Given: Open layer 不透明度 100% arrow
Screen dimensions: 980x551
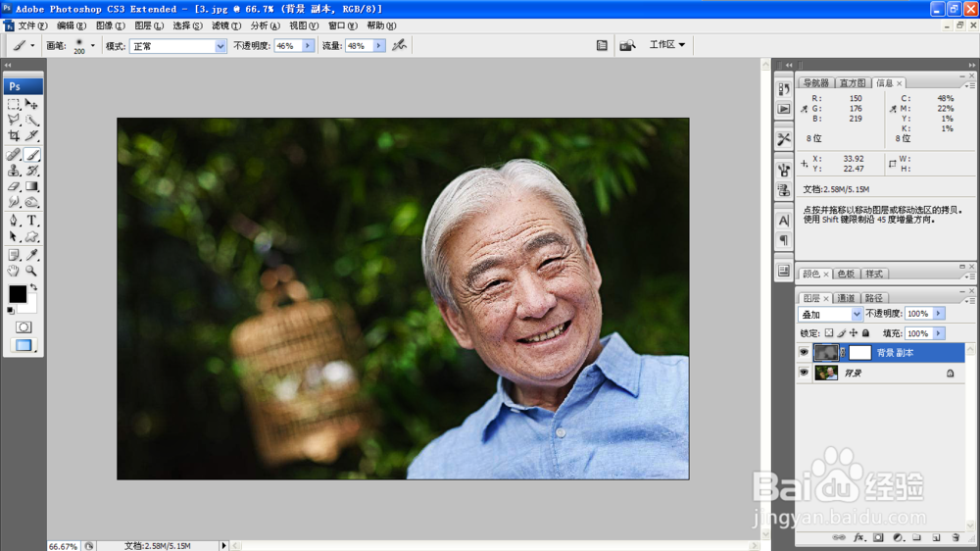Looking at the screenshot, I should 938,314.
